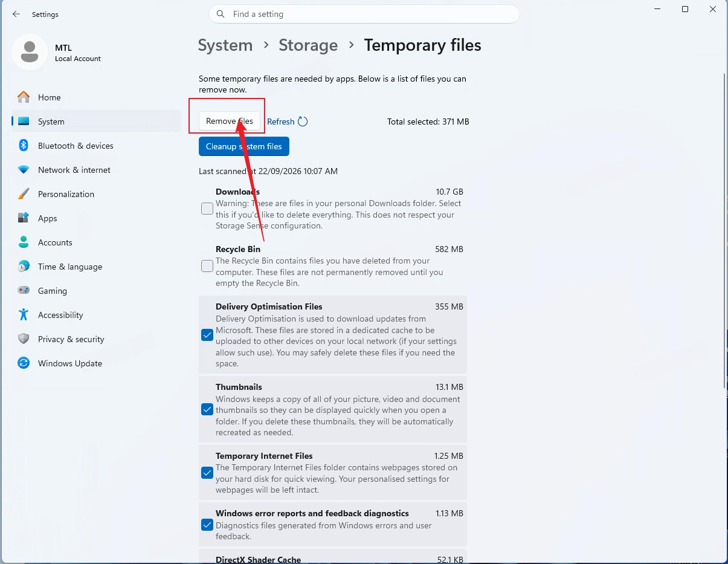The image size is (728, 564).
Task: Go to System in the breadcrumb
Action: tap(225, 45)
